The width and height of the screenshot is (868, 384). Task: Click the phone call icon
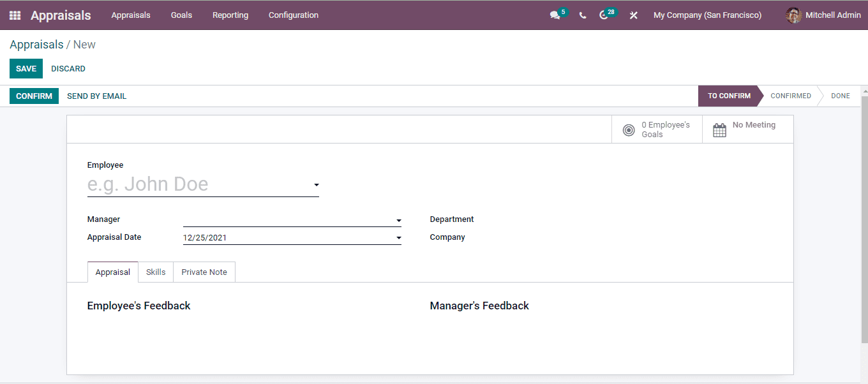[x=583, y=15]
